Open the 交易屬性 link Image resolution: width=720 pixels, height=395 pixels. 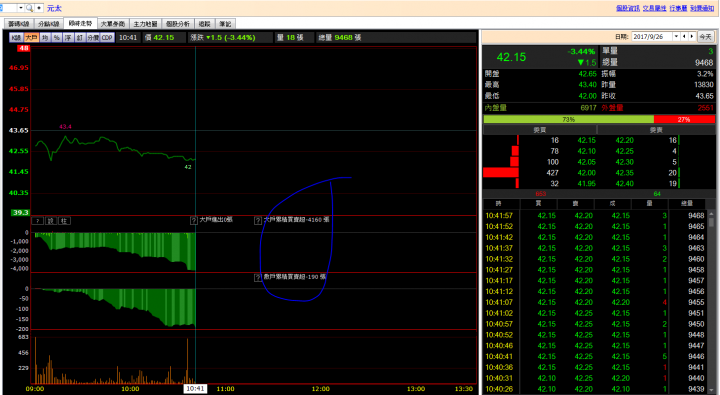[x=654, y=8]
